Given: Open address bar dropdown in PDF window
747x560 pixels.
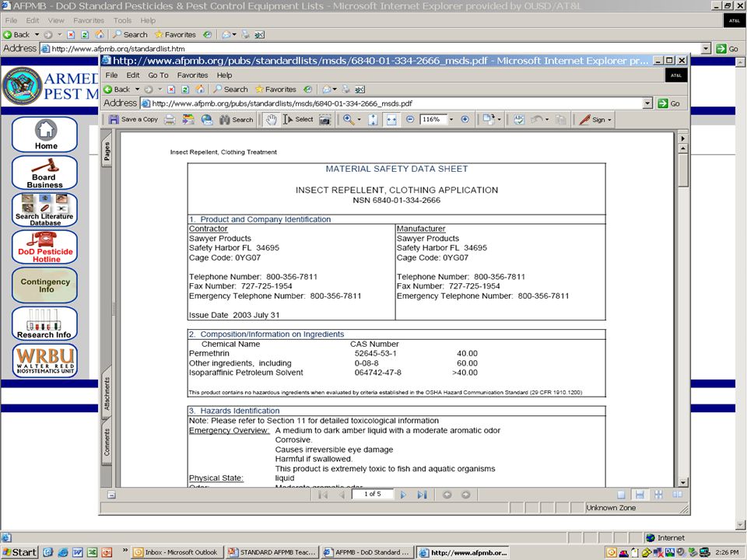Looking at the screenshot, I should (647, 103).
